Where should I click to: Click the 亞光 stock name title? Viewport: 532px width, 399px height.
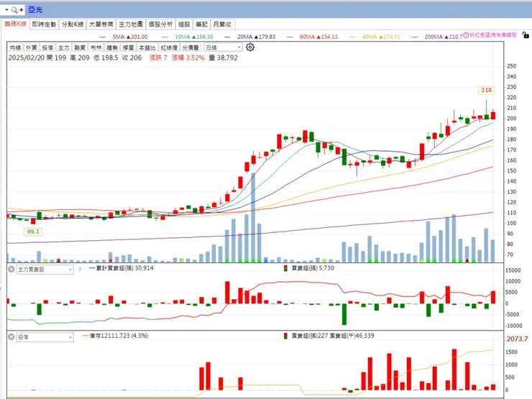(x=35, y=10)
